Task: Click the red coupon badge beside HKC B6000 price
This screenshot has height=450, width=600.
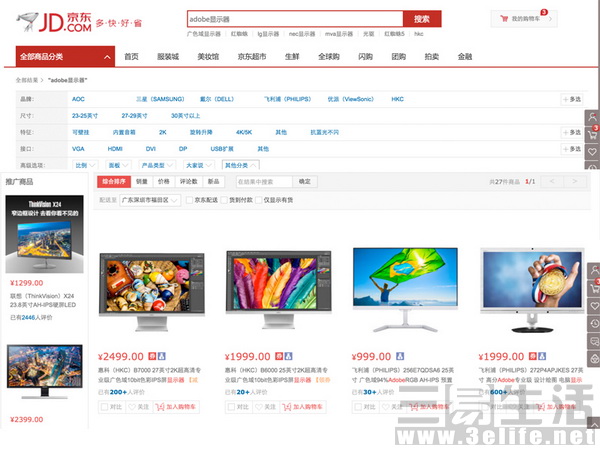Action: 279,356
